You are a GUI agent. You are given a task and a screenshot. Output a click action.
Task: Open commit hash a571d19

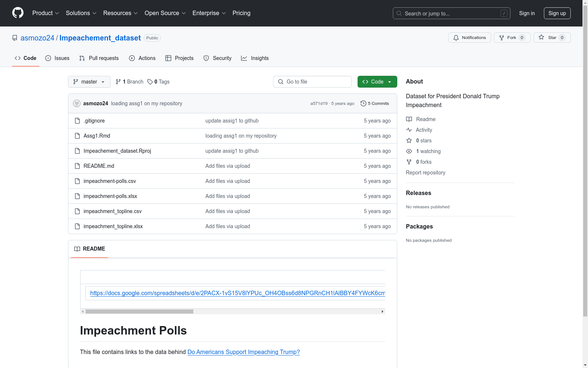point(319,103)
